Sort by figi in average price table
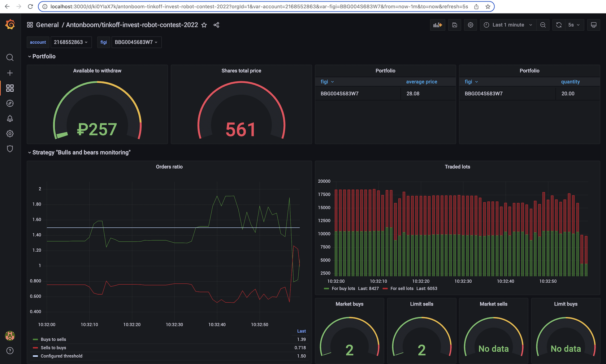This screenshot has width=606, height=364. pyautogui.click(x=327, y=82)
